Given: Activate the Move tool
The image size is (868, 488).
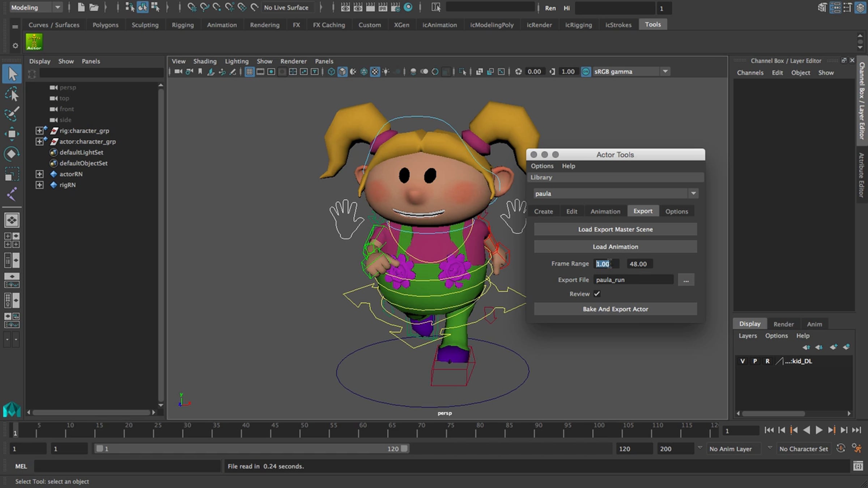Looking at the screenshot, I should pos(12,134).
